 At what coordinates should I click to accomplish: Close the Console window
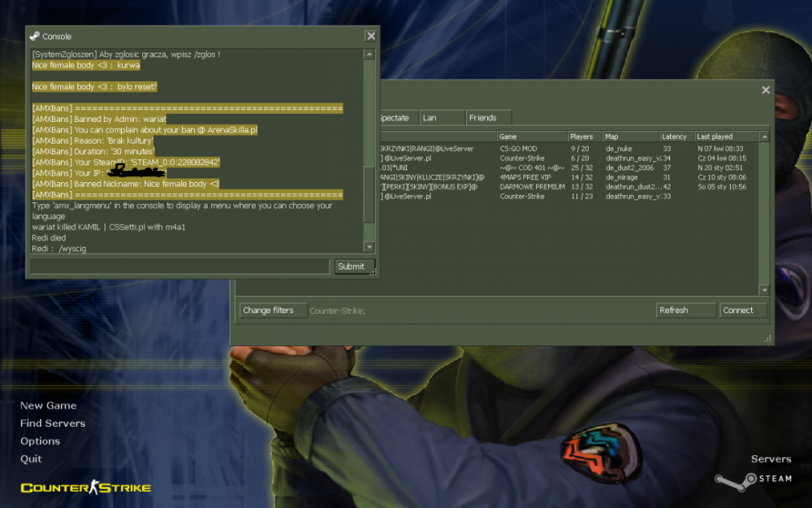371,36
